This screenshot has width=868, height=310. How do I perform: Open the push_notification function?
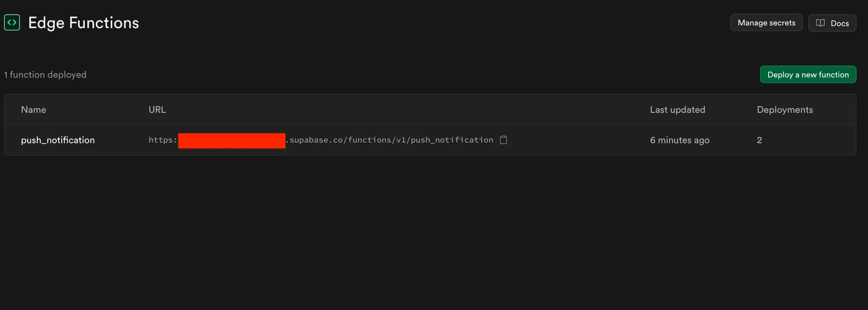pos(58,140)
